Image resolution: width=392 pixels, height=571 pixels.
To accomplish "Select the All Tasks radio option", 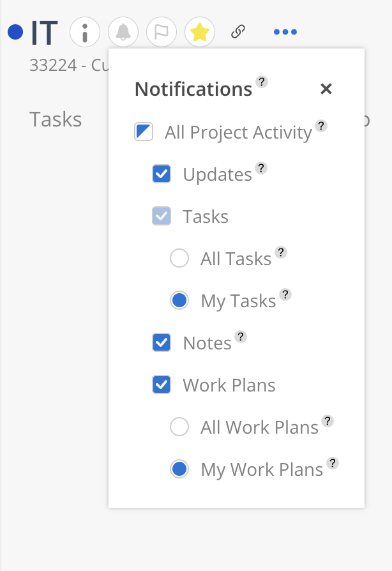I will pos(179,258).
